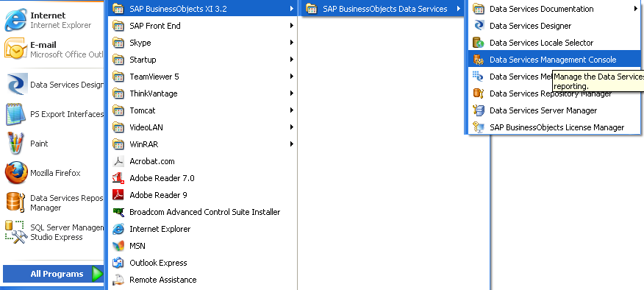Click the Data Services Server Manager icon

(479, 110)
